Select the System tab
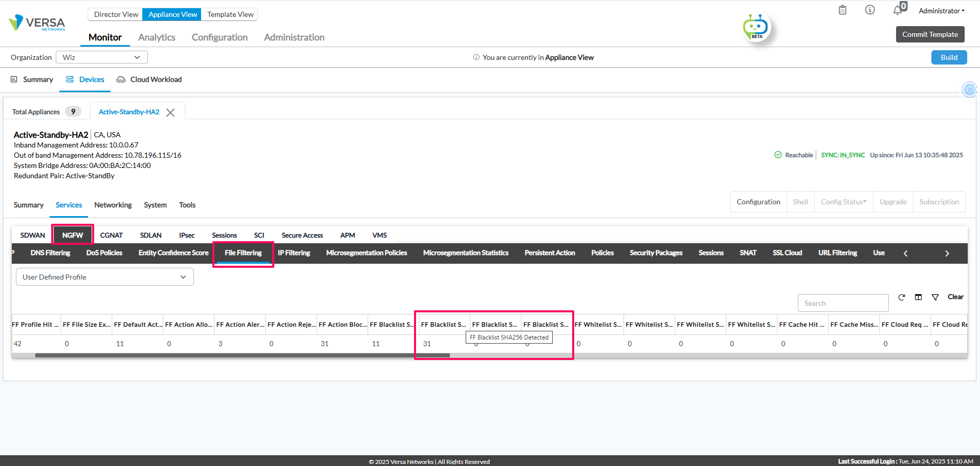This screenshot has width=980, height=466. (155, 205)
